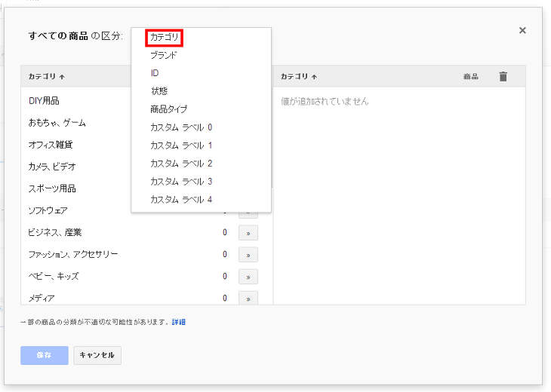Screen dimensions: 551x392
Task: Sort the left list by カテゴリ header
Action: click(47, 77)
